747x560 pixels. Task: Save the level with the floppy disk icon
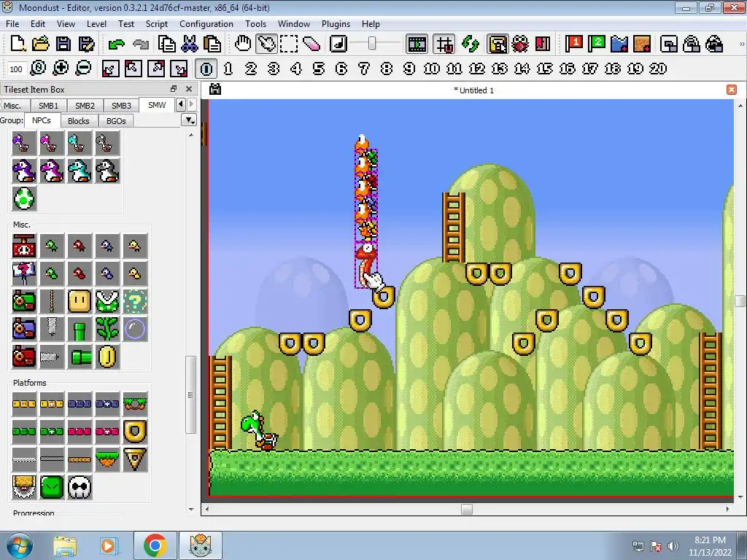tap(63, 44)
